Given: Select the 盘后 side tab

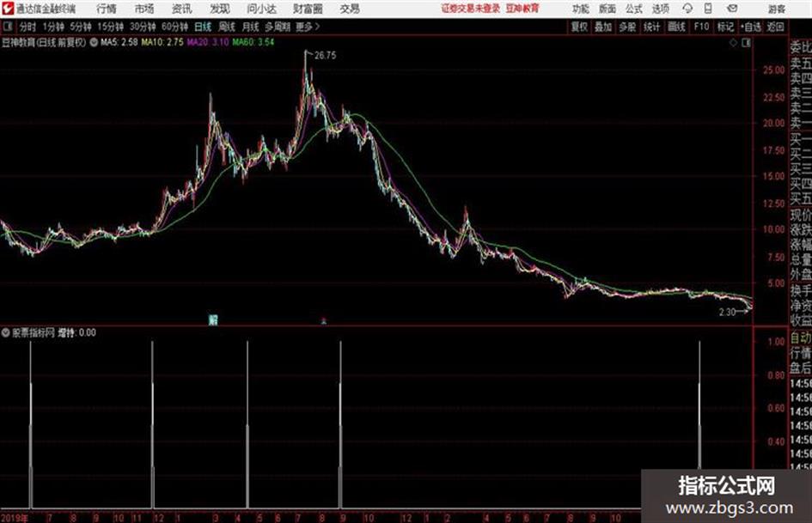Looking at the screenshot, I should (801, 368).
